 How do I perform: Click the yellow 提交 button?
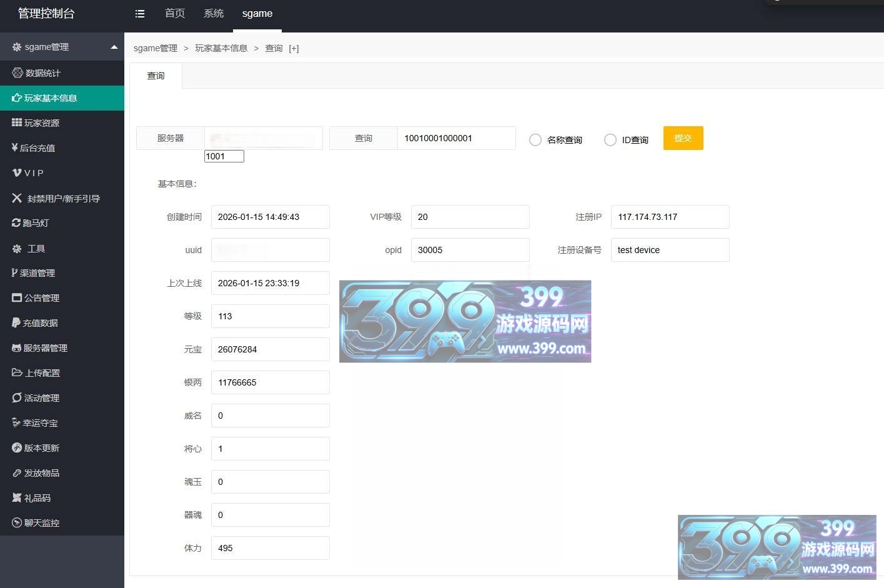coord(683,138)
